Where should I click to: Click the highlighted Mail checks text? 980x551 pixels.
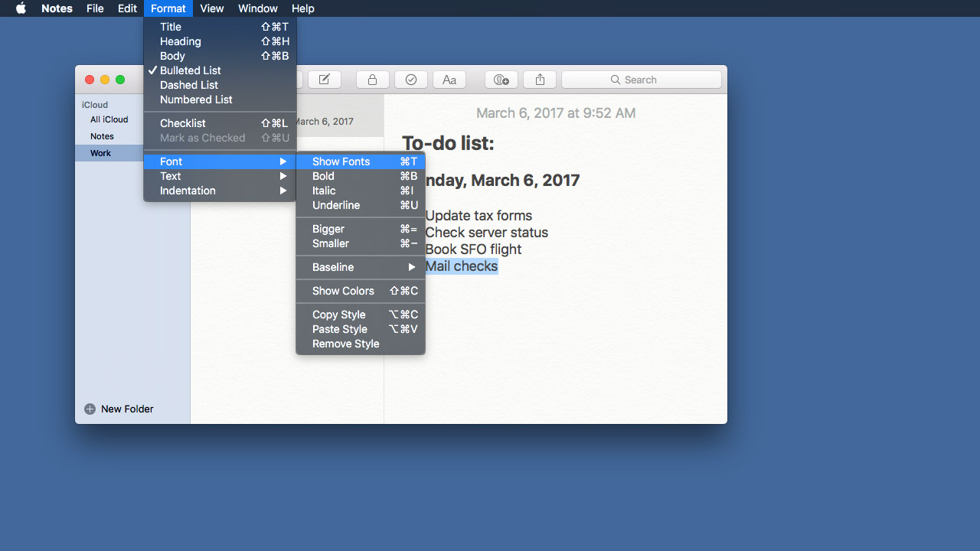click(462, 266)
